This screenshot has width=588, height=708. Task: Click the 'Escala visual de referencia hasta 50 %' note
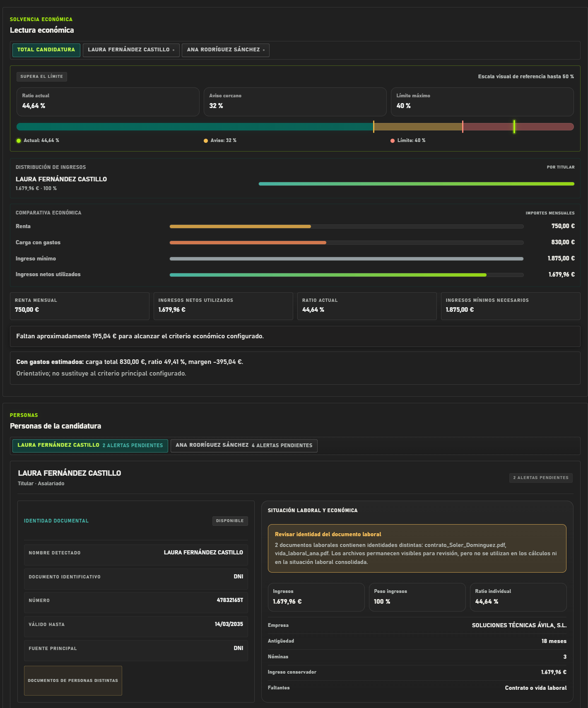coord(526,77)
